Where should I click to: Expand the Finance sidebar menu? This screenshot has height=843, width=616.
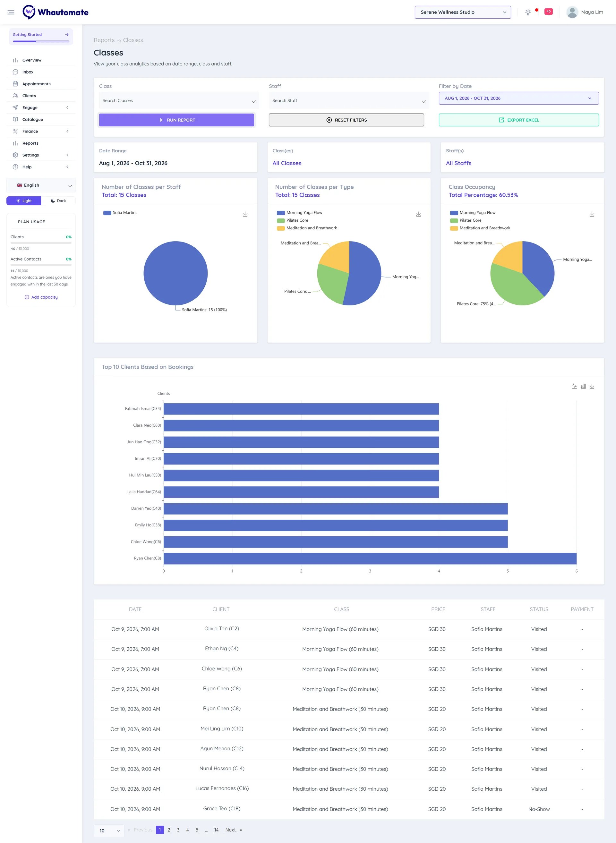[x=41, y=131]
